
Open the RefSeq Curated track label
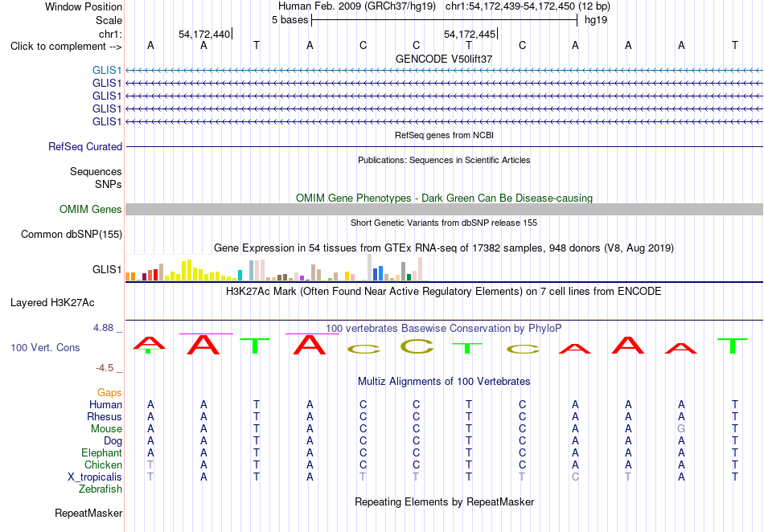tap(85, 146)
